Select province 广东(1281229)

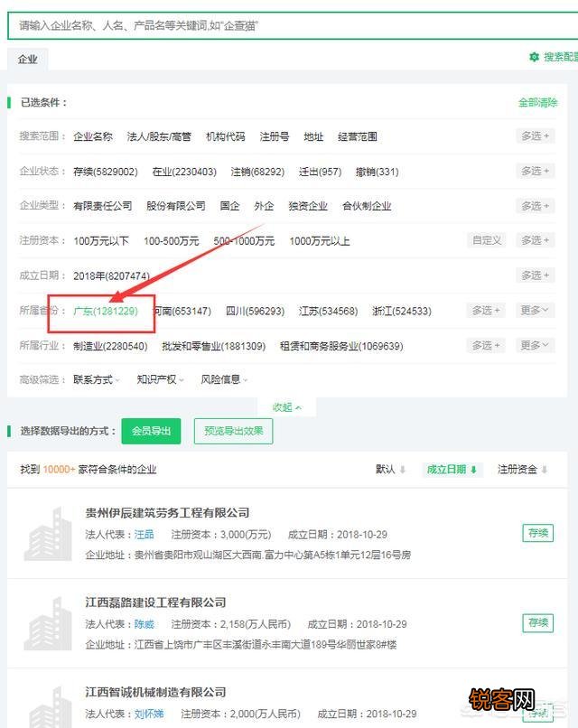[106, 311]
